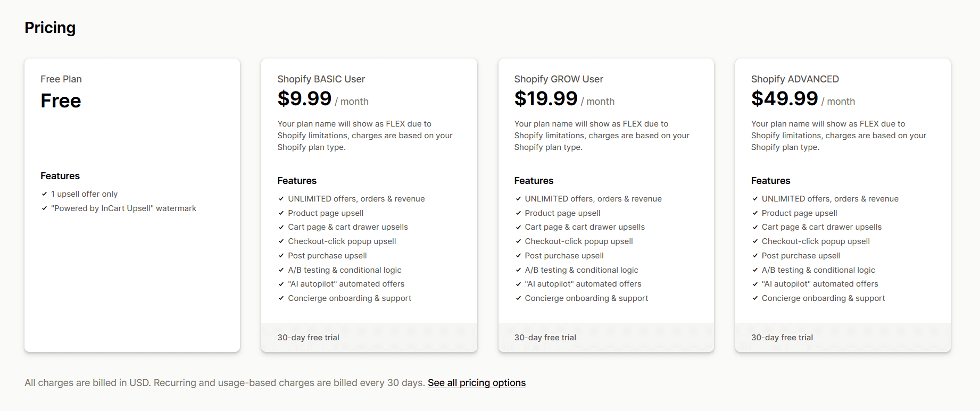Click checkmark next to BASIC Product page upsell

(x=281, y=213)
